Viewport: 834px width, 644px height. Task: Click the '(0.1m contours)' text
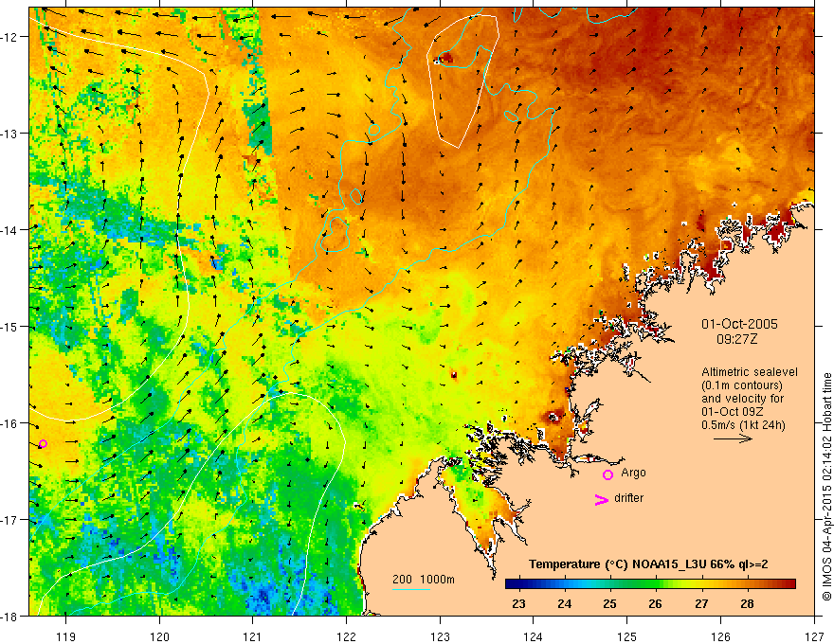(x=742, y=385)
